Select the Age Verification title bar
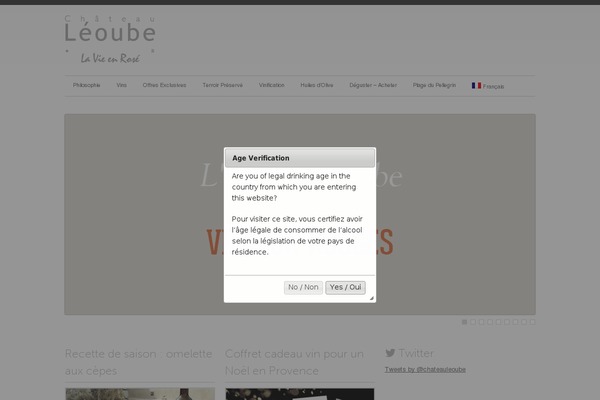Viewport: 600px width, 400px height. [x=300, y=158]
